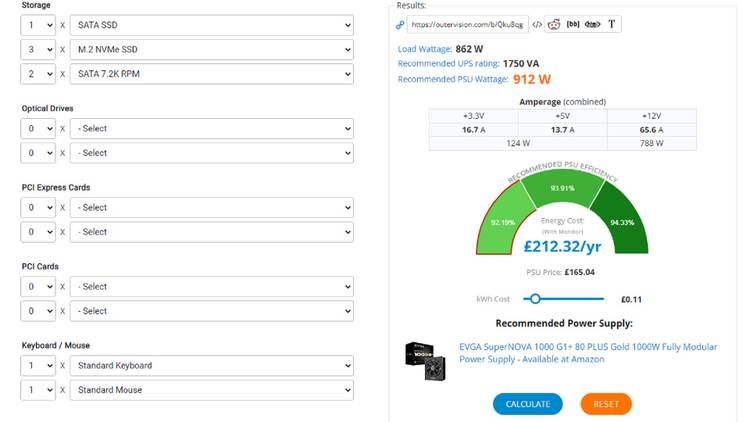Click the 92.19% efficiency gauge segment

click(x=505, y=222)
